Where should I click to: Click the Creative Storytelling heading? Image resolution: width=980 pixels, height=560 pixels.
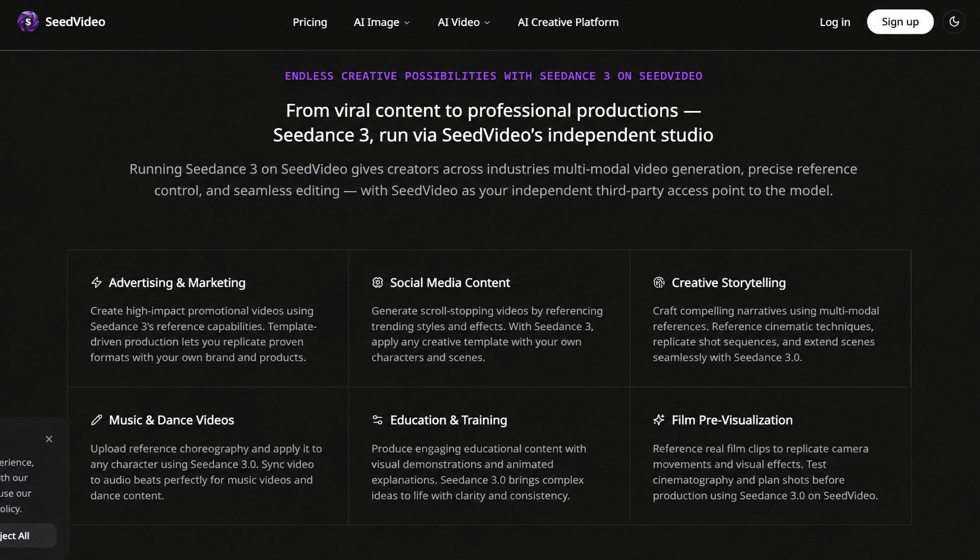729,283
